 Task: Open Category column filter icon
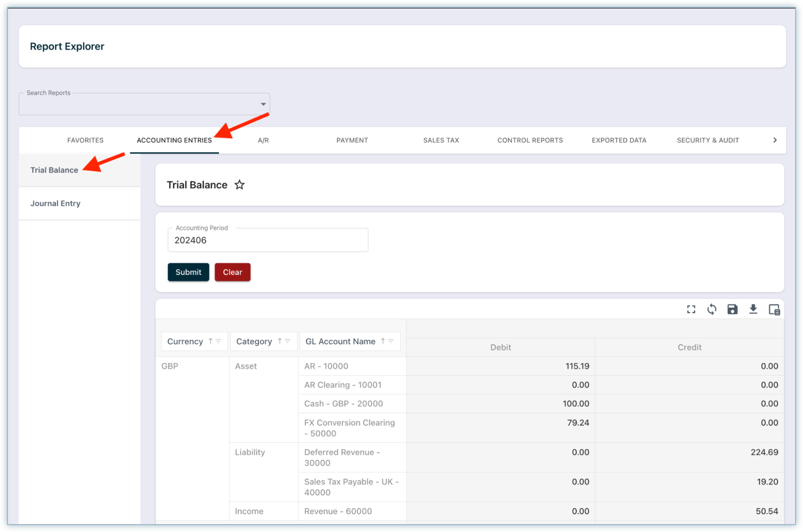pyautogui.click(x=288, y=341)
